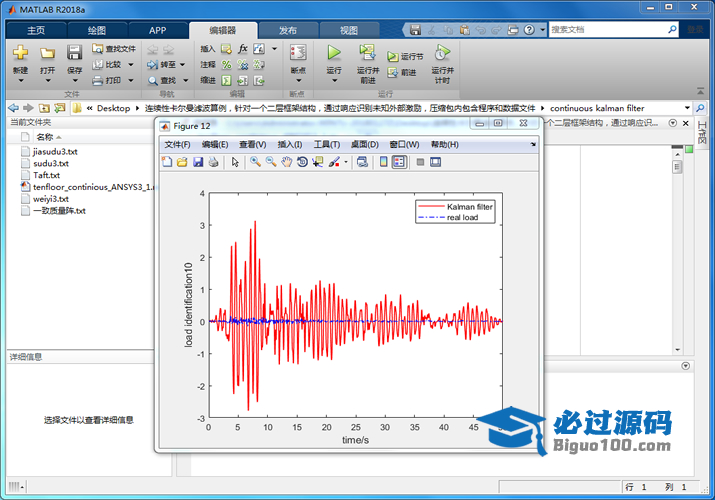Image resolution: width=715 pixels, height=500 pixels.
Task: Dock Figure 12 using the small arrow
Action: coord(533,144)
